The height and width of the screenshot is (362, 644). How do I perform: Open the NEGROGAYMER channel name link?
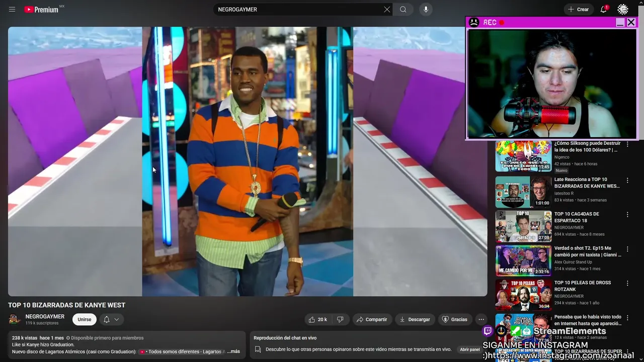[45, 316]
